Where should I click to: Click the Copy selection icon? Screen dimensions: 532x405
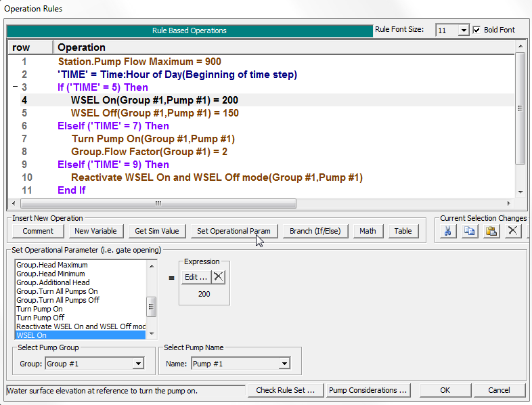pyautogui.click(x=470, y=231)
